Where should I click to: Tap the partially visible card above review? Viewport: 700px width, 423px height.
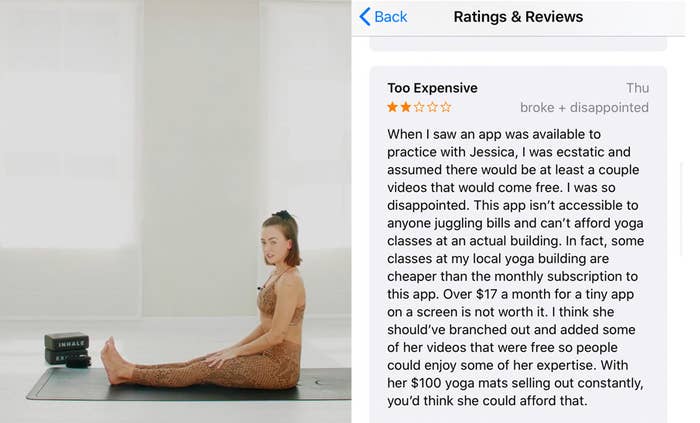518,44
